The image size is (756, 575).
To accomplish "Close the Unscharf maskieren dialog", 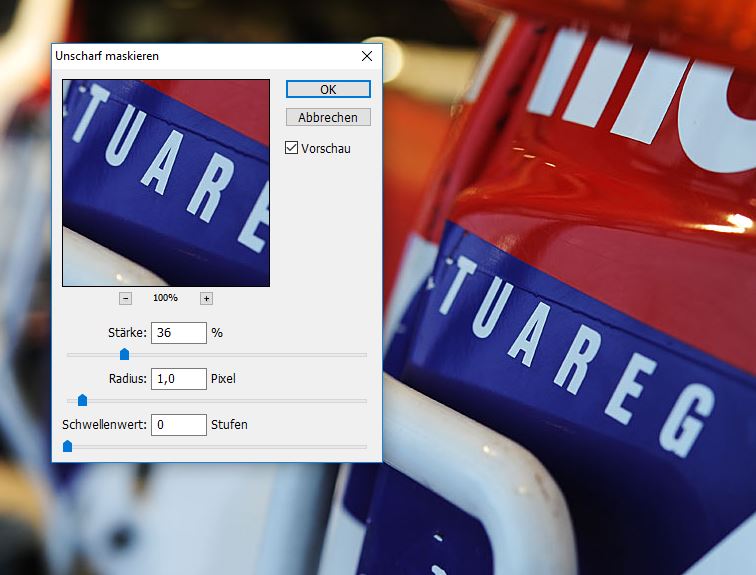I will point(367,57).
